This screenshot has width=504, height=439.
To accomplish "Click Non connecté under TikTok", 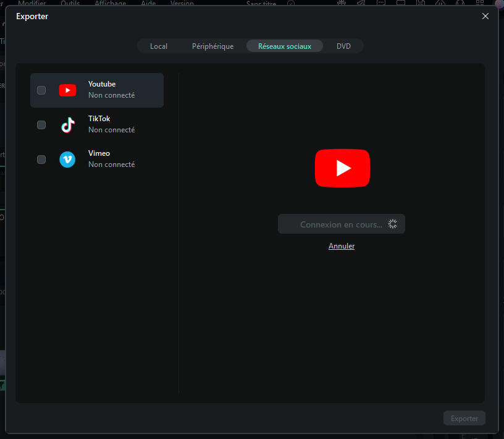I will 112,130.
